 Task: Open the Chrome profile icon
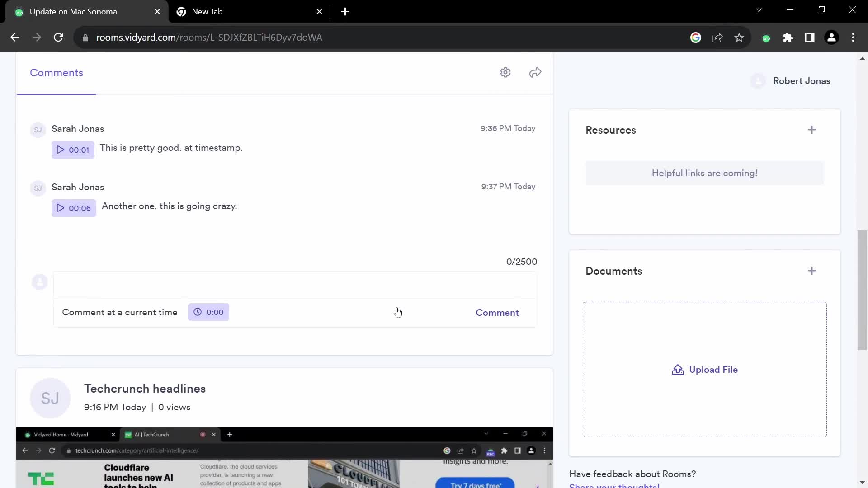[x=831, y=38]
